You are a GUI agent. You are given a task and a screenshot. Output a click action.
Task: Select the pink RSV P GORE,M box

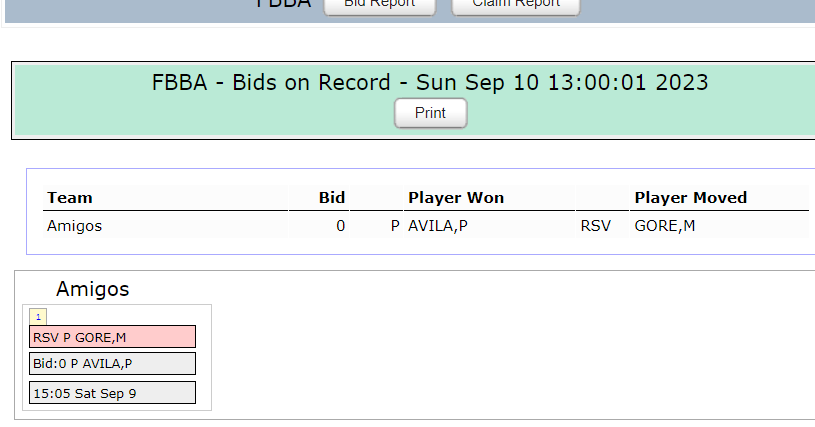tap(112, 337)
